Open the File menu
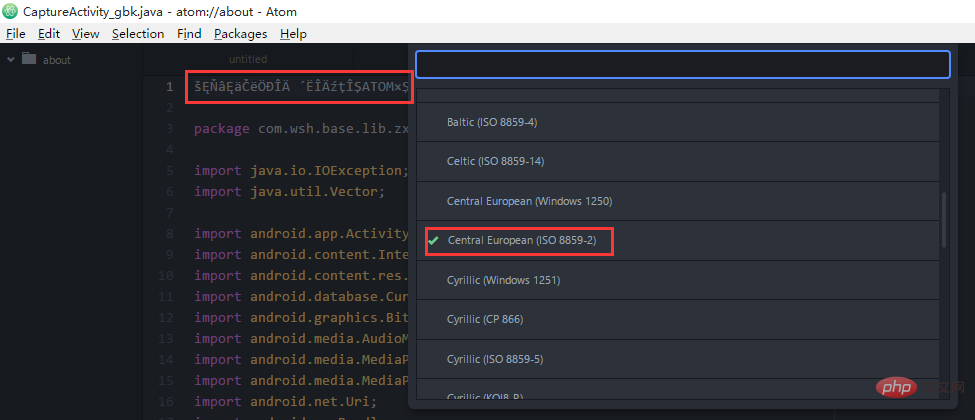 (x=16, y=34)
